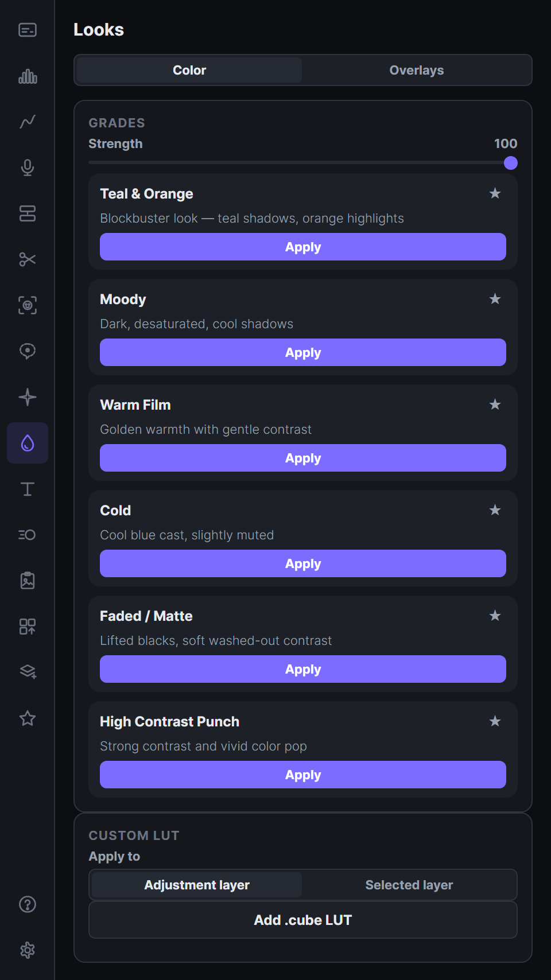Click the Strength slider handle
The width and height of the screenshot is (551, 980).
click(511, 164)
